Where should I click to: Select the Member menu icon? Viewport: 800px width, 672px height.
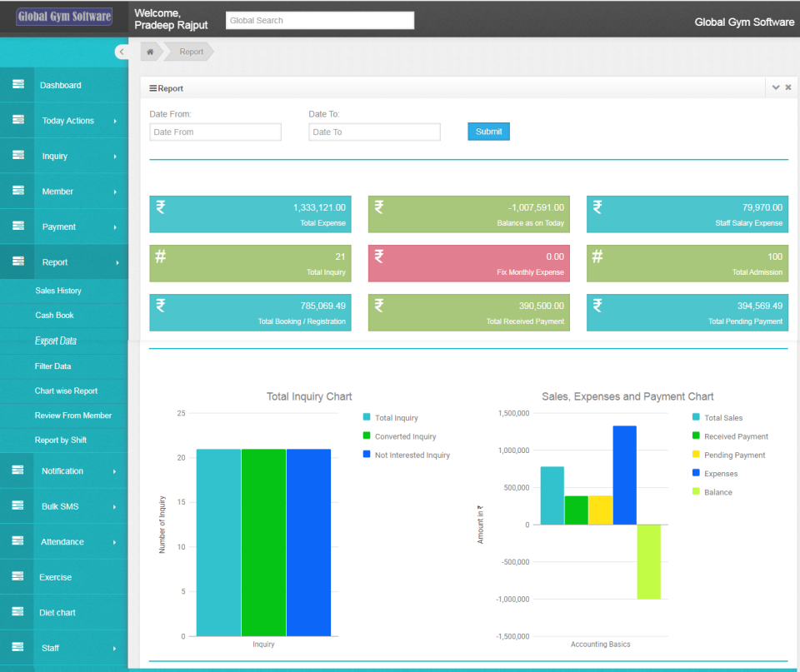pos(17,191)
